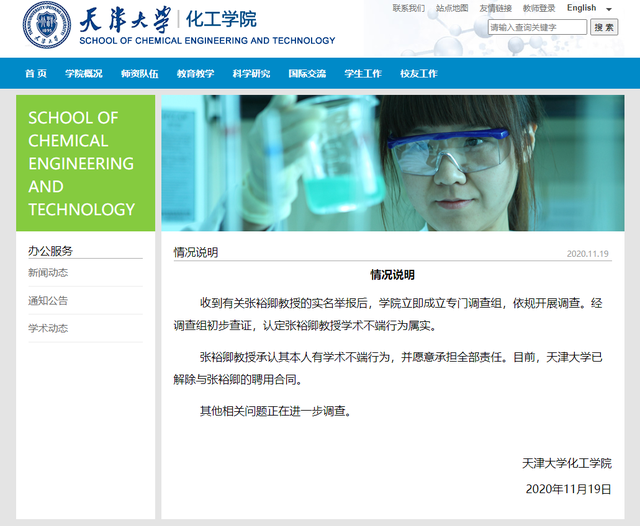Screen dimensions: 640x526
Task: Click the Tianjin University circular logo
Action: click(47, 28)
